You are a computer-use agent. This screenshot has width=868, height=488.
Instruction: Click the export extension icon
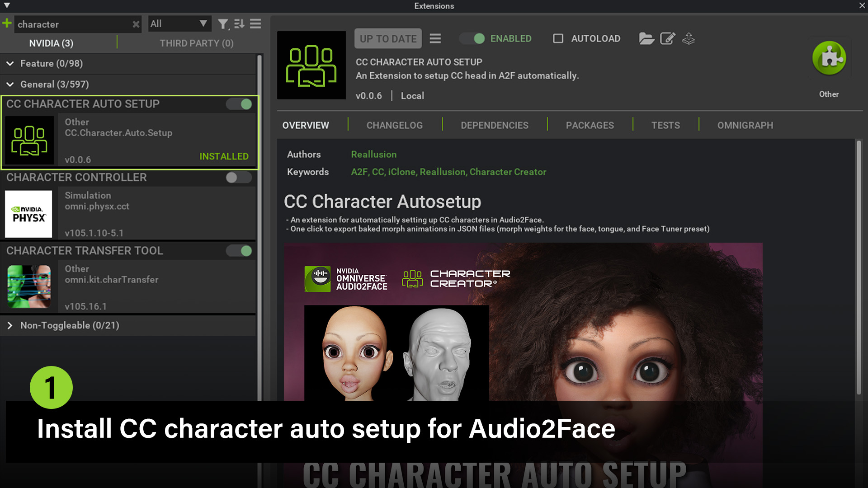coord(688,39)
